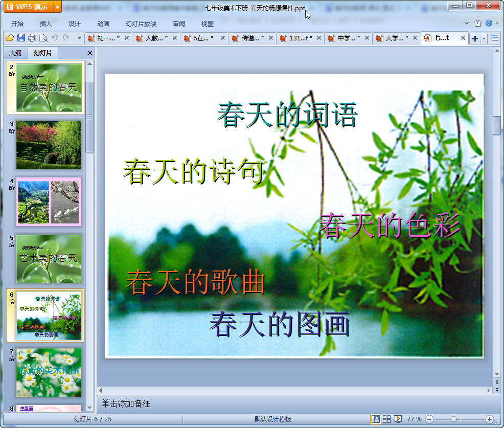Image resolution: width=504 pixels, height=428 pixels.
Task: Collapse the ribbon with the chevron arrow
Action: coord(466,23)
